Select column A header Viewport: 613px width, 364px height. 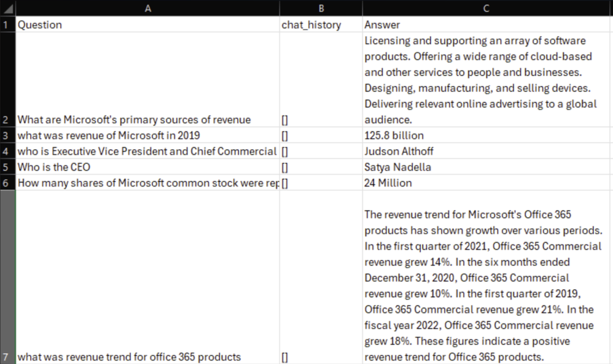point(148,8)
